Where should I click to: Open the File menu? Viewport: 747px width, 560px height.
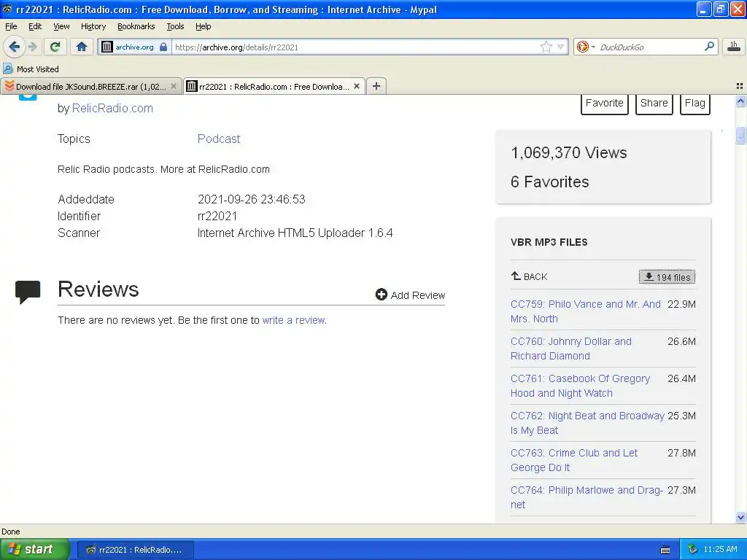[x=11, y=26]
